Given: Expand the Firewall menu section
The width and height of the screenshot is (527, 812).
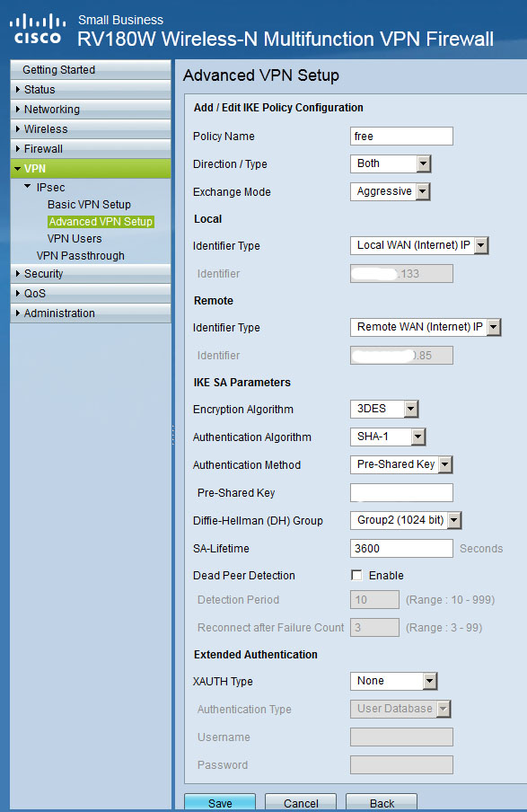Looking at the screenshot, I should pyautogui.click(x=90, y=148).
